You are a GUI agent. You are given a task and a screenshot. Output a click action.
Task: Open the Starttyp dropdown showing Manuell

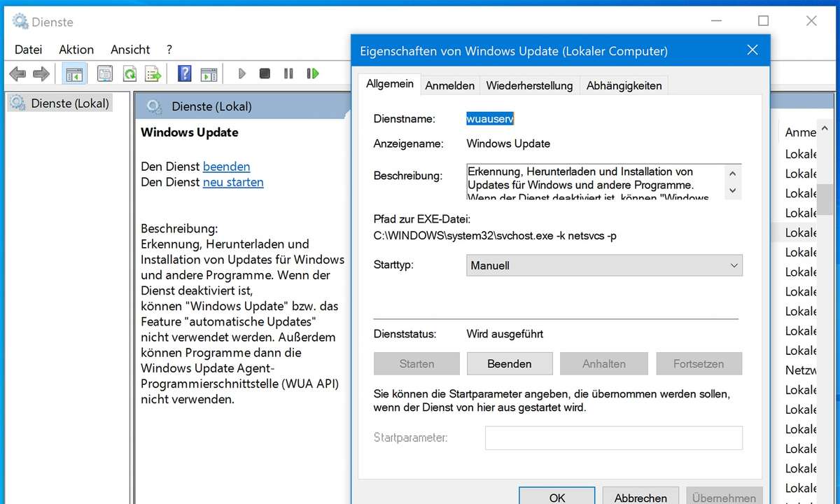[604, 266]
